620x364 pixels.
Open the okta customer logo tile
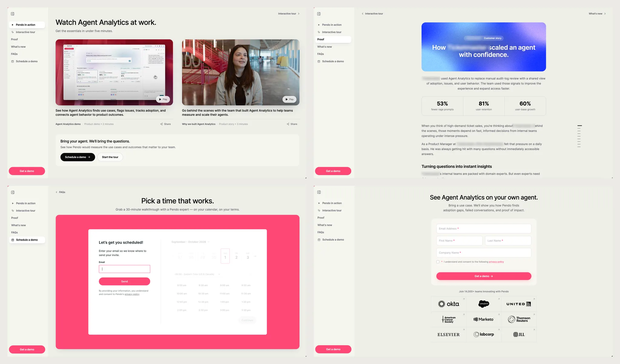449,304
